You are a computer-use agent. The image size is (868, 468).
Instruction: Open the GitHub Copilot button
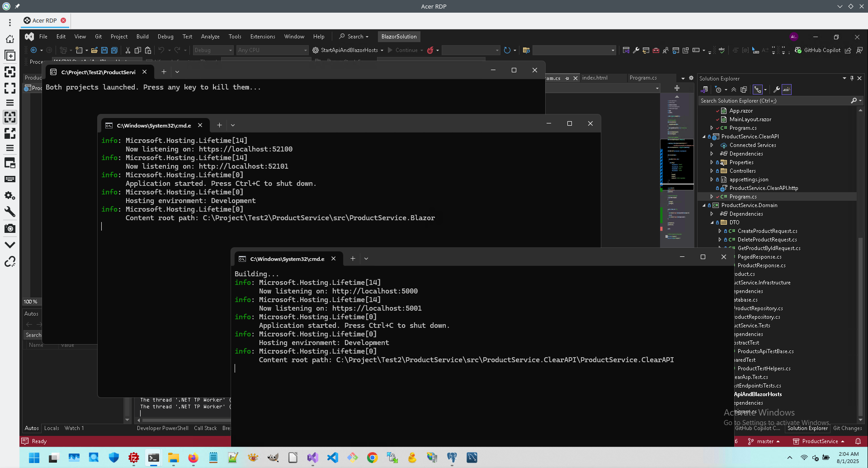point(817,50)
